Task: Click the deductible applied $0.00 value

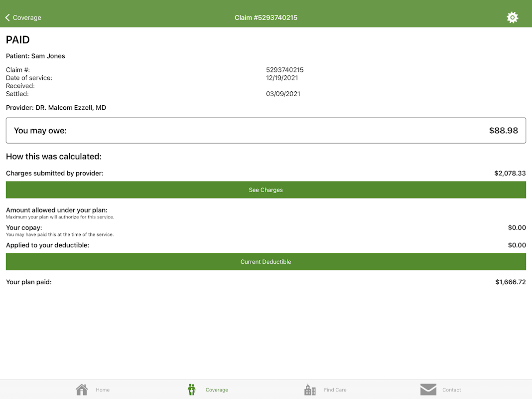Action: [x=517, y=245]
